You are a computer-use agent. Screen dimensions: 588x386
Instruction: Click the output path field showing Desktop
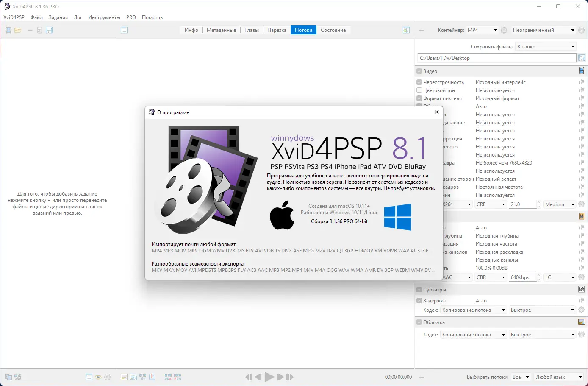(496, 58)
